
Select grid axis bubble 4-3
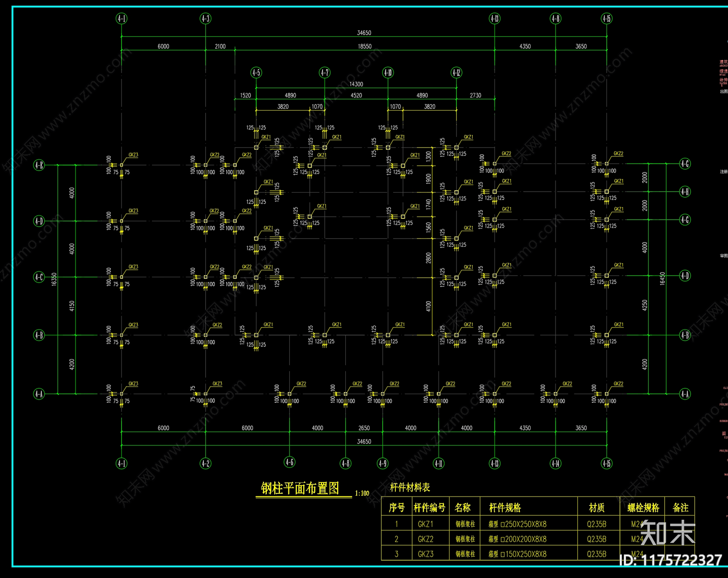tap(206, 19)
